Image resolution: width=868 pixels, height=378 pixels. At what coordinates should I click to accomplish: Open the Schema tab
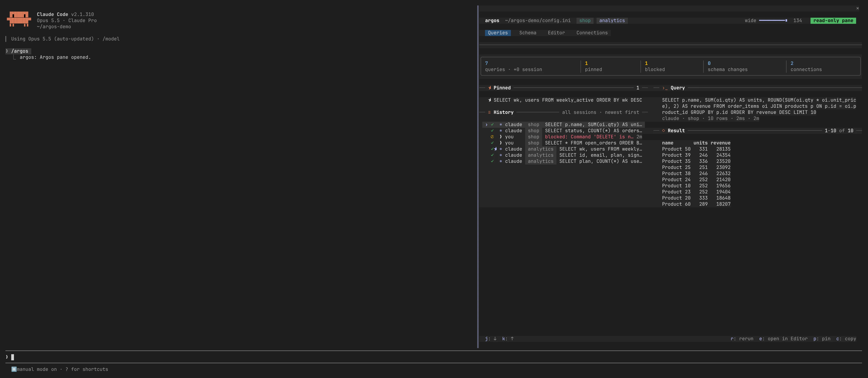click(528, 33)
